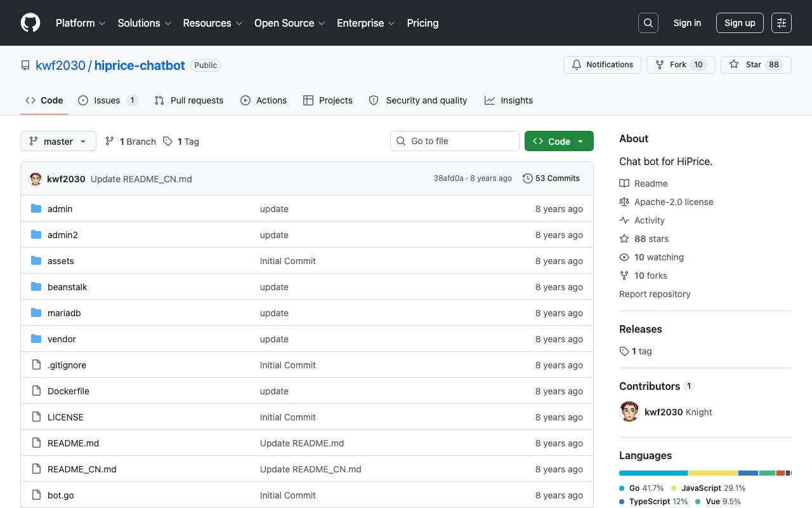Click the stars icon in About section
Viewport: 812px width, 508px height.
[624, 239]
